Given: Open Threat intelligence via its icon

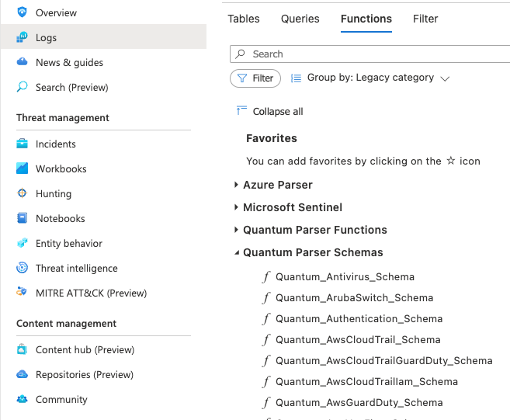Looking at the screenshot, I should pos(22,268).
